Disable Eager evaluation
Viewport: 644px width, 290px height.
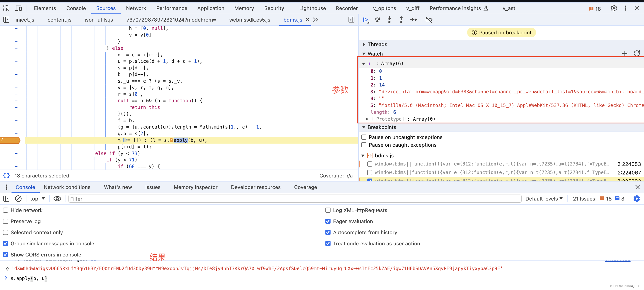(328, 221)
